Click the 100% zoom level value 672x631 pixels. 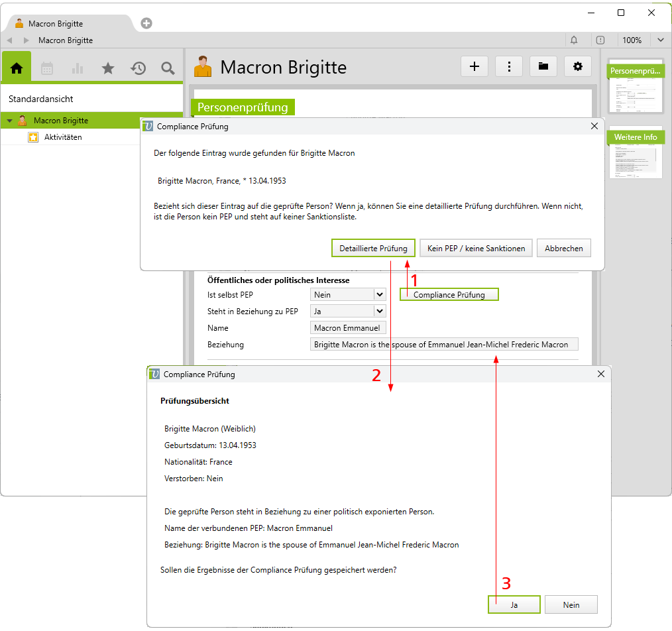click(x=632, y=40)
